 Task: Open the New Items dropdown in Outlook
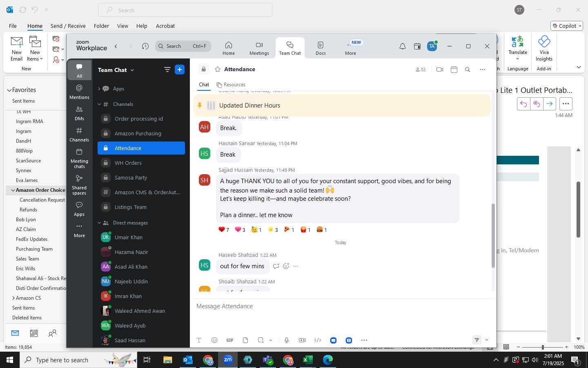click(x=35, y=49)
